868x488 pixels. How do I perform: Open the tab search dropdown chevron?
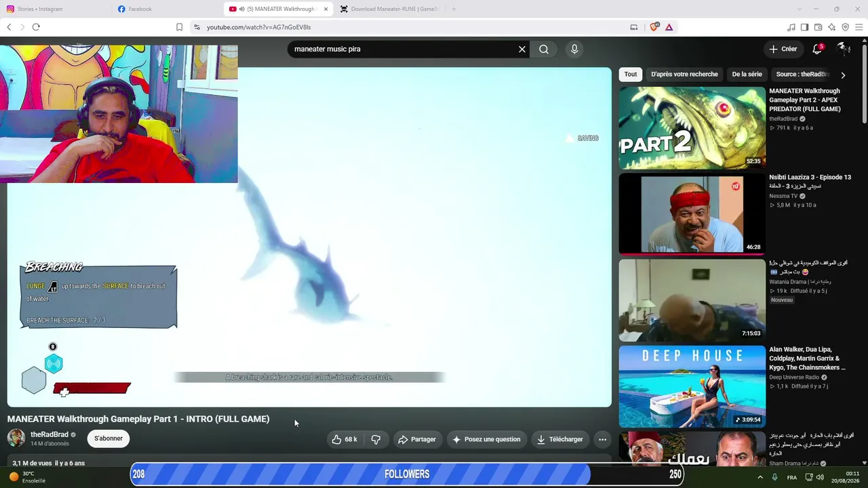click(800, 9)
